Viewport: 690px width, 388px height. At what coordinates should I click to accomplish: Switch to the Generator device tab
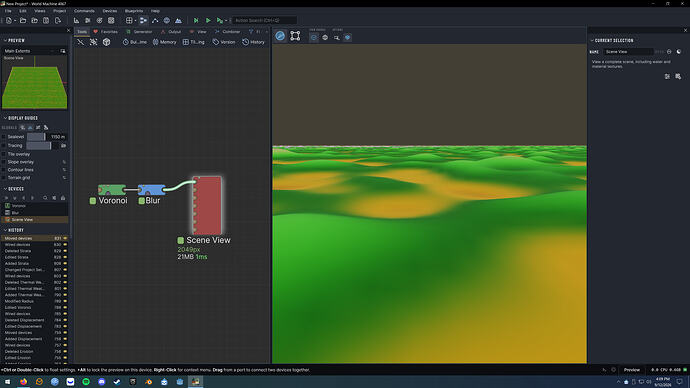[x=139, y=32]
